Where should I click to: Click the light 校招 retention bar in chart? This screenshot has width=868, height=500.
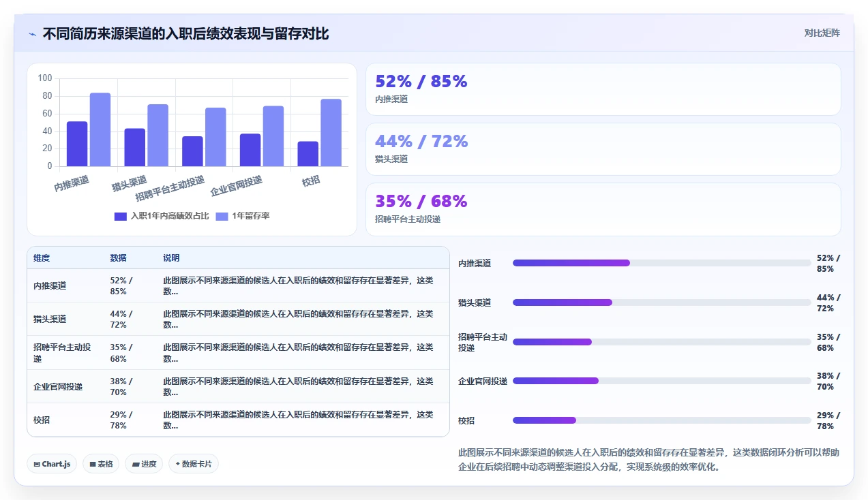tap(331, 133)
